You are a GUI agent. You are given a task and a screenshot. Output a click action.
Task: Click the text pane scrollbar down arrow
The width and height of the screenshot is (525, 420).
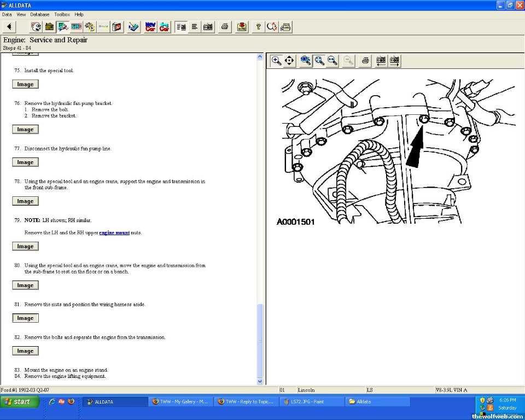click(x=260, y=381)
